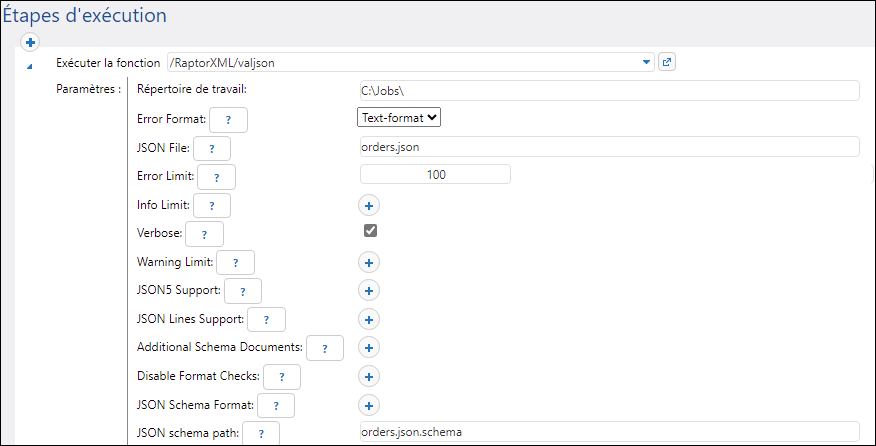The width and height of the screenshot is (876, 446).
Task: Open the function in new window icon
Action: pyautogui.click(x=668, y=62)
